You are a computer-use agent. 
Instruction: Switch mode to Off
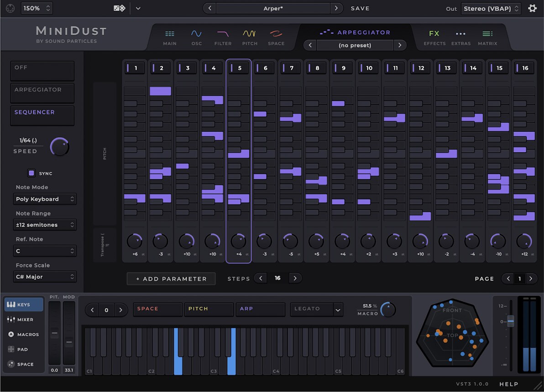[42, 71]
